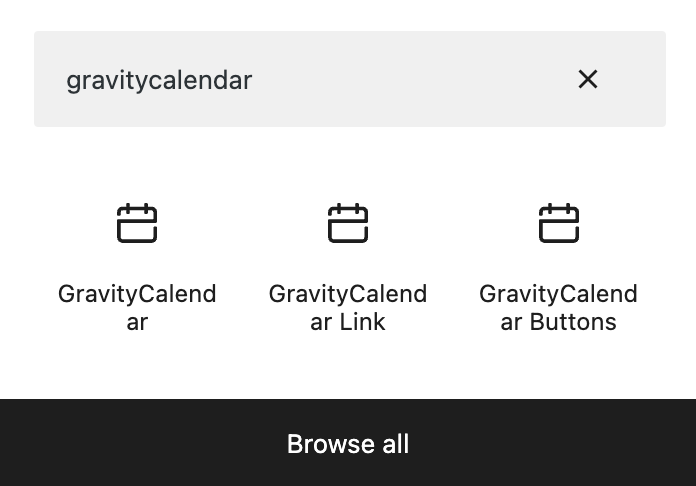Screen dimensions: 696x486
Task: Click the "GravityCalendar Buttons" block label
Action: (559, 308)
